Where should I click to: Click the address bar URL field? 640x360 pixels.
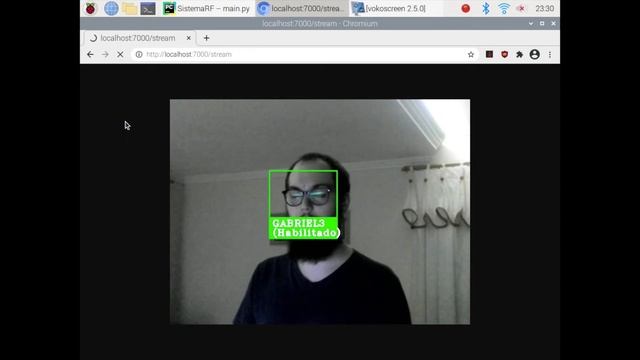pos(305,54)
